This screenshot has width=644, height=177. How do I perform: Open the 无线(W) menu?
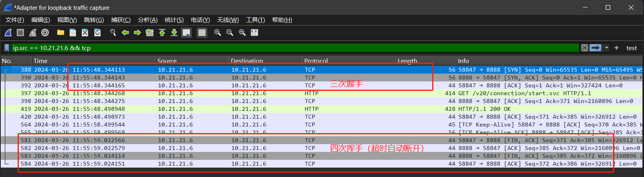[228, 20]
